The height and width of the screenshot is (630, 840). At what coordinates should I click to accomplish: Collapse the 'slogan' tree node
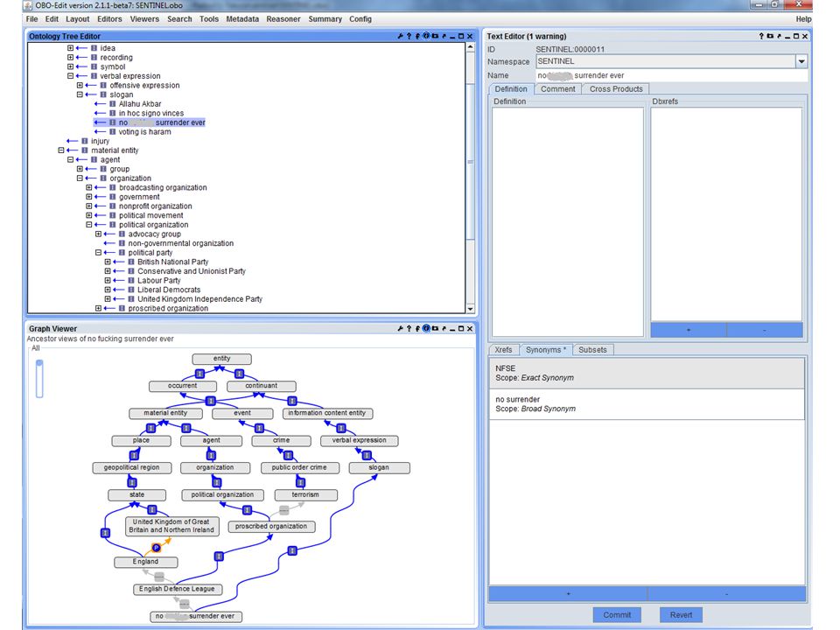pyautogui.click(x=80, y=94)
